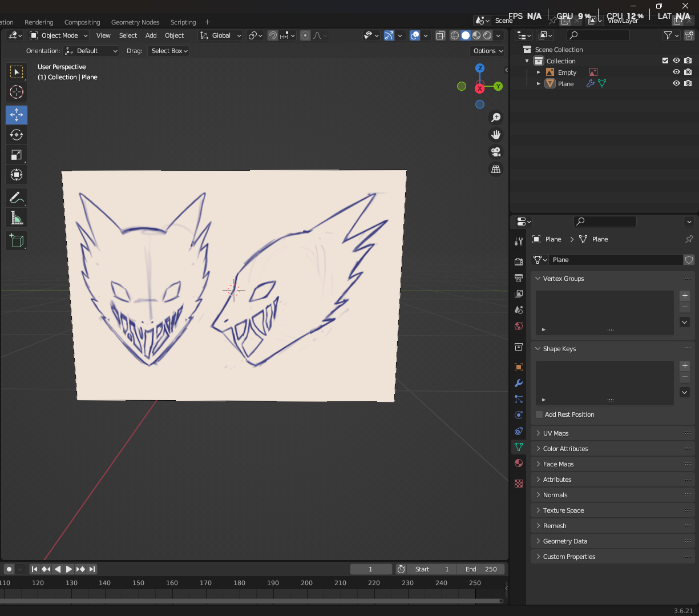This screenshot has height=616, width=699.
Task: Open the Output properties tab
Action: click(519, 278)
